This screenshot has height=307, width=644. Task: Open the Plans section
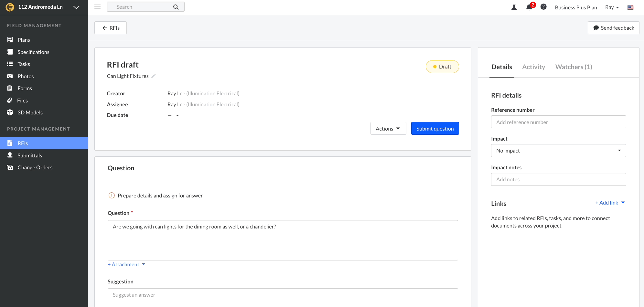[23, 39]
